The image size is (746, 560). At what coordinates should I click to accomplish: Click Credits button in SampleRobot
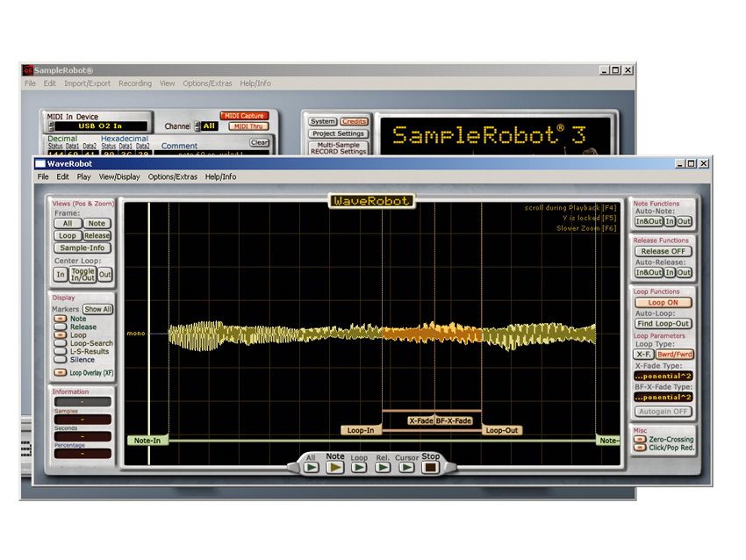tap(354, 122)
